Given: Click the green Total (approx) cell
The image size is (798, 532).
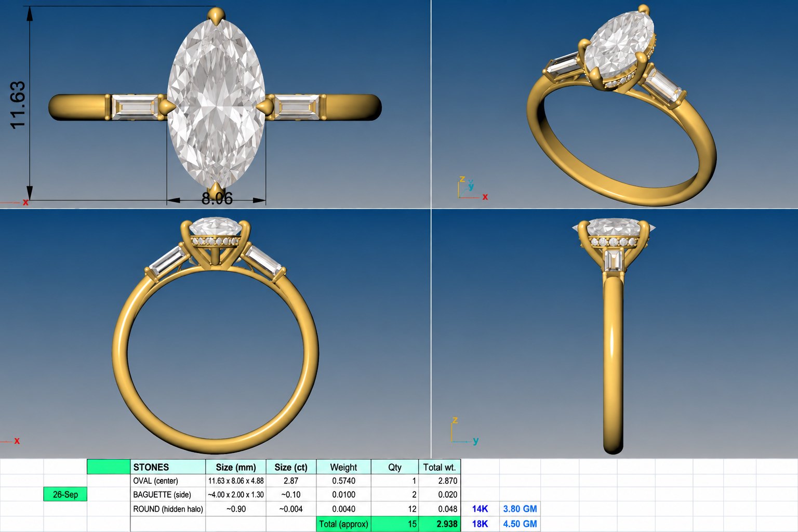Looking at the screenshot, I should (x=343, y=524).
